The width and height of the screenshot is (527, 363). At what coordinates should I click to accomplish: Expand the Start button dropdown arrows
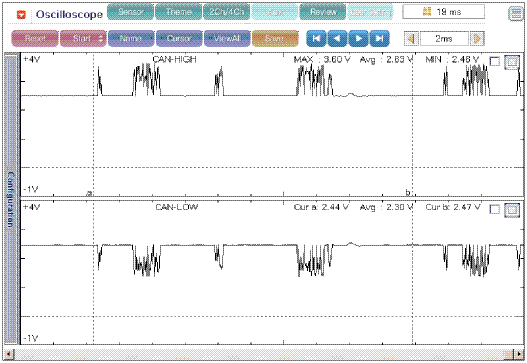(x=101, y=38)
